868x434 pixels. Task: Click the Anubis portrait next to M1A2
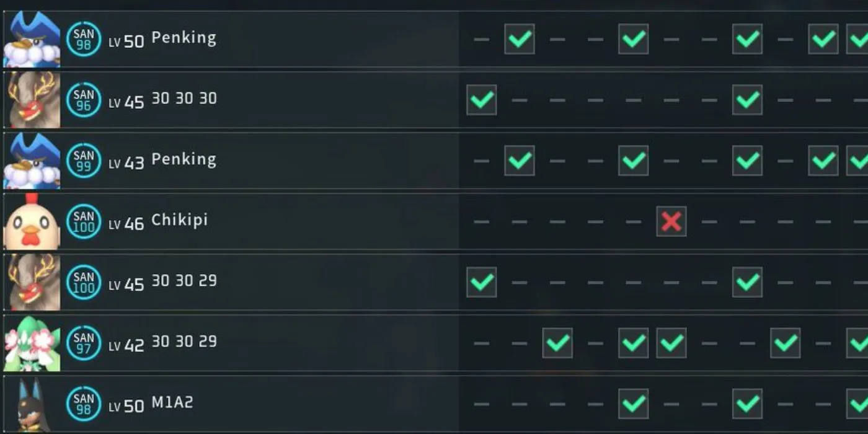31,403
